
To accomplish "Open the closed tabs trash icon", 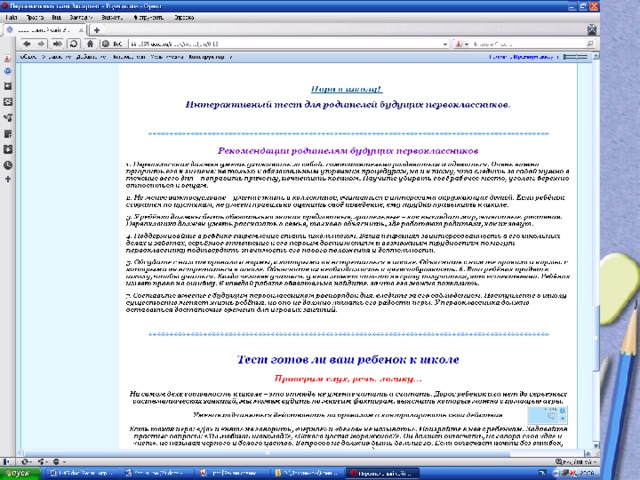I will coord(591,29).
